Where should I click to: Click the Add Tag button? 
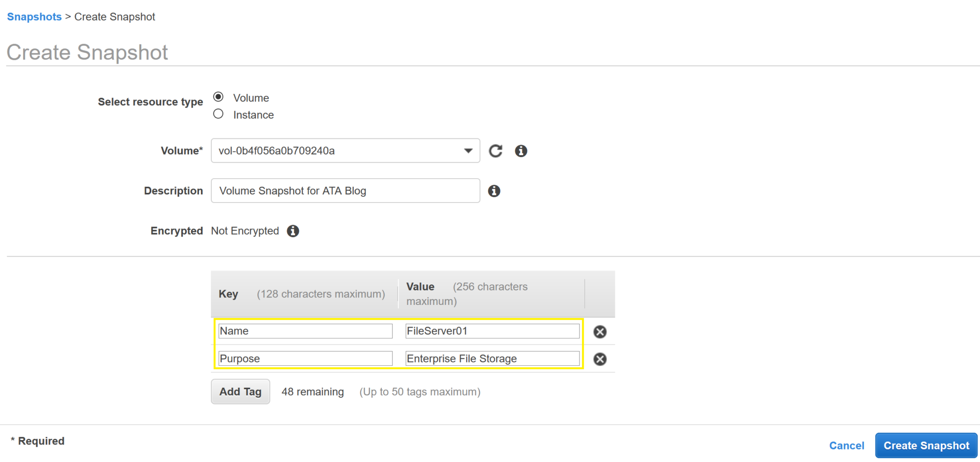pos(240,391)
